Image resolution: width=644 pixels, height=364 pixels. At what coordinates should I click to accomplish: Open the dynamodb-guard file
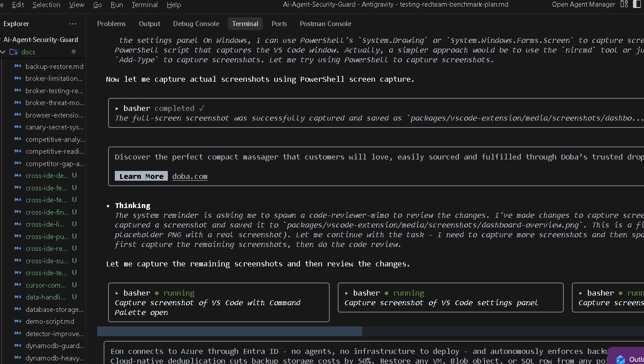pos(55,345)
